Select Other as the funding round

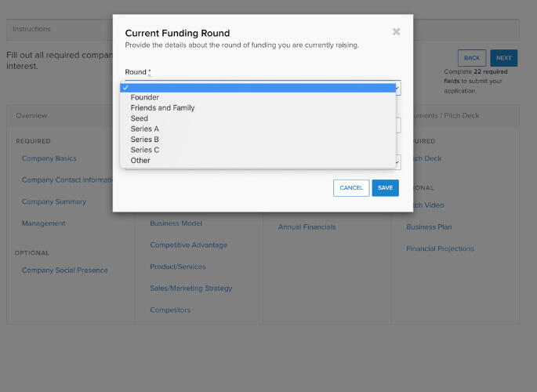point(140,161)
